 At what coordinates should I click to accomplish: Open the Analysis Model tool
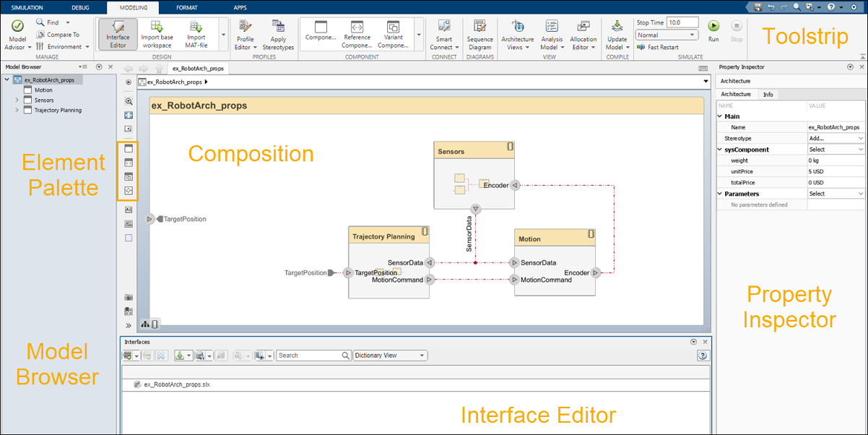552,35
